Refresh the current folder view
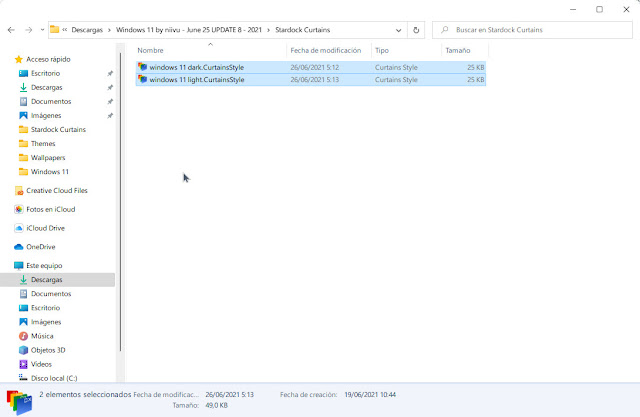 pyautogui.click(x=416, y=30)
